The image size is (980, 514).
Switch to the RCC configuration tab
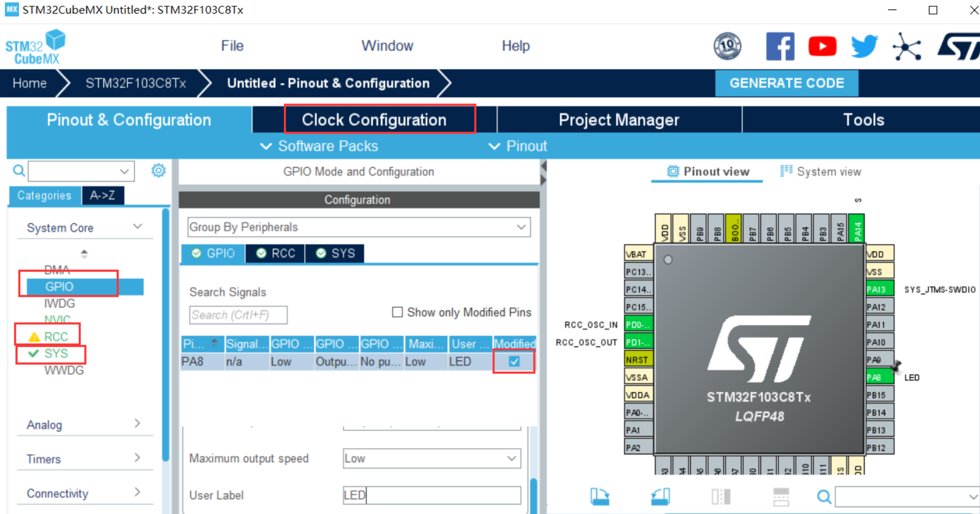[275, 253]
